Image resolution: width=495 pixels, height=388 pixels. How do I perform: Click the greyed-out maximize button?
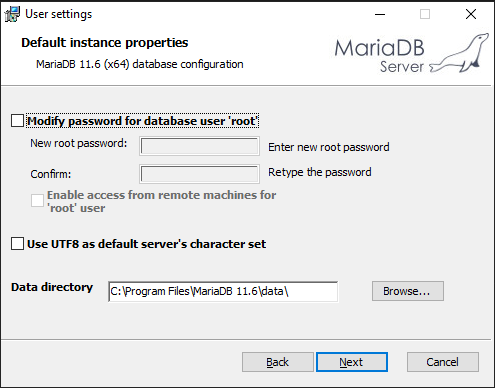[425, 14]
